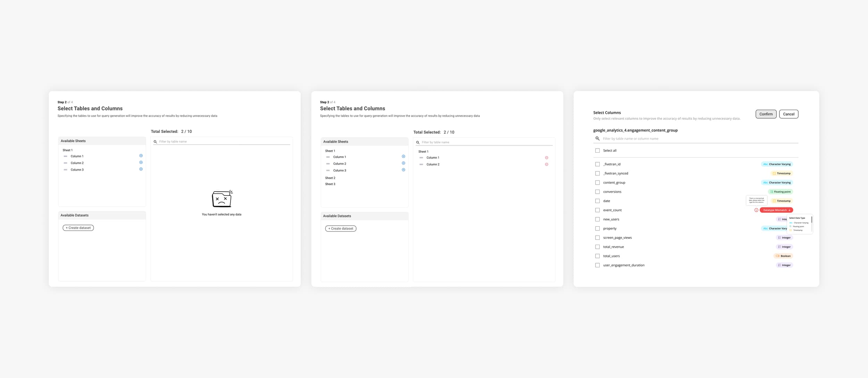Check the _fivetran_id column checkbox
This screenshot has width=868, height=378.
598,164
